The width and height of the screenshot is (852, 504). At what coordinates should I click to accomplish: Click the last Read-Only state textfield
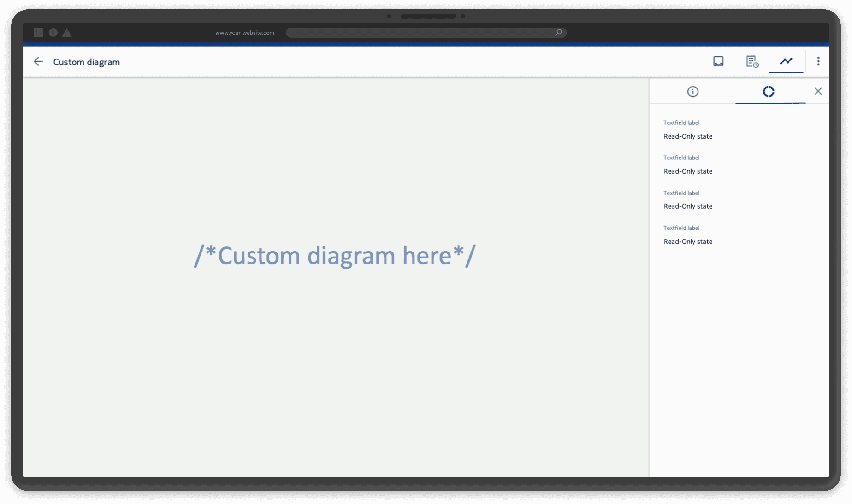click(688, 241)
